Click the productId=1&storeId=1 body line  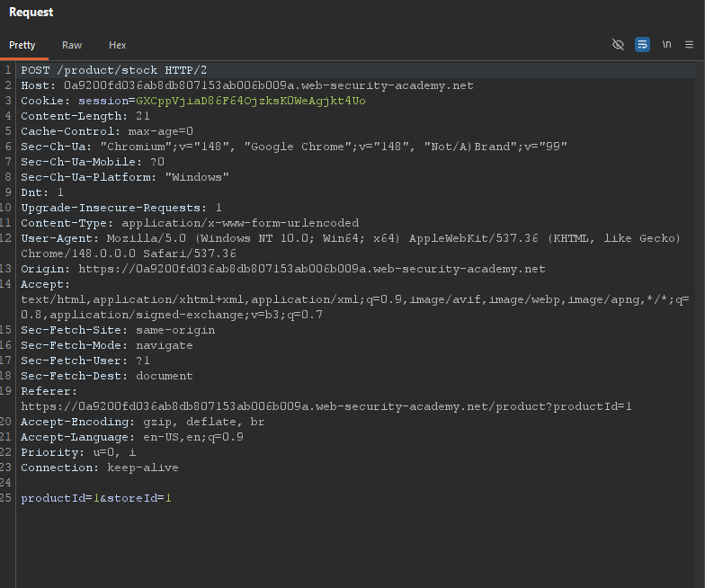click(96, 498)
